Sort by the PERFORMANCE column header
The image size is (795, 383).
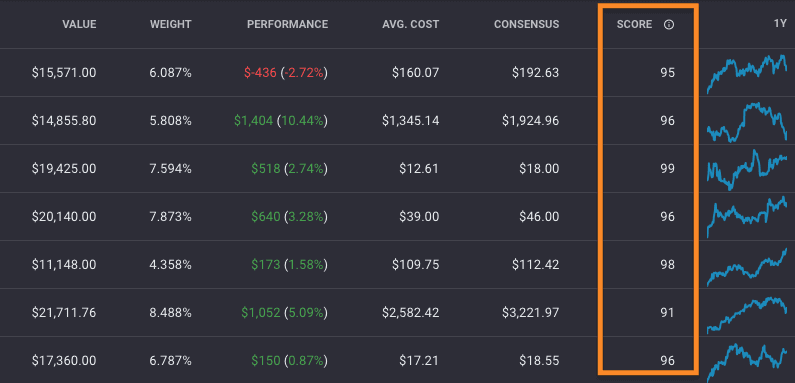[x=287, y=24]
